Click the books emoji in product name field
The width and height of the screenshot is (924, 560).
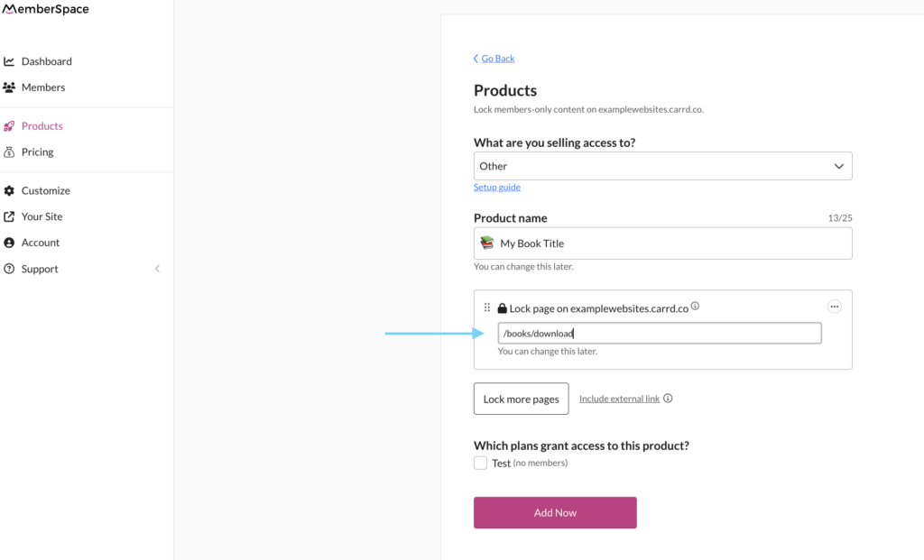click(487, 243)
